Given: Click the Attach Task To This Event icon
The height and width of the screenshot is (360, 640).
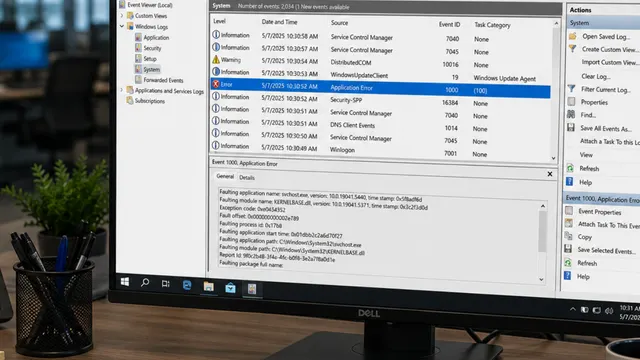Looking at the screenshot, I should click(x=569, y=223).
